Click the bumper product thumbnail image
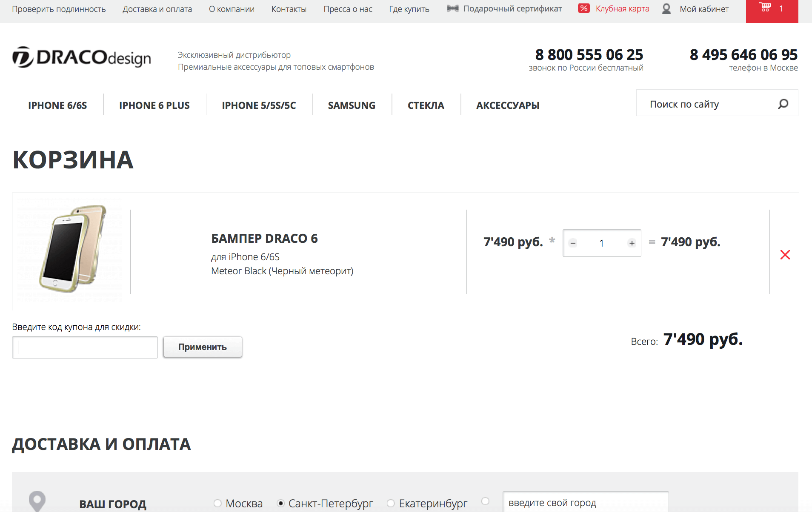The image size is (812, 512). 71,250
